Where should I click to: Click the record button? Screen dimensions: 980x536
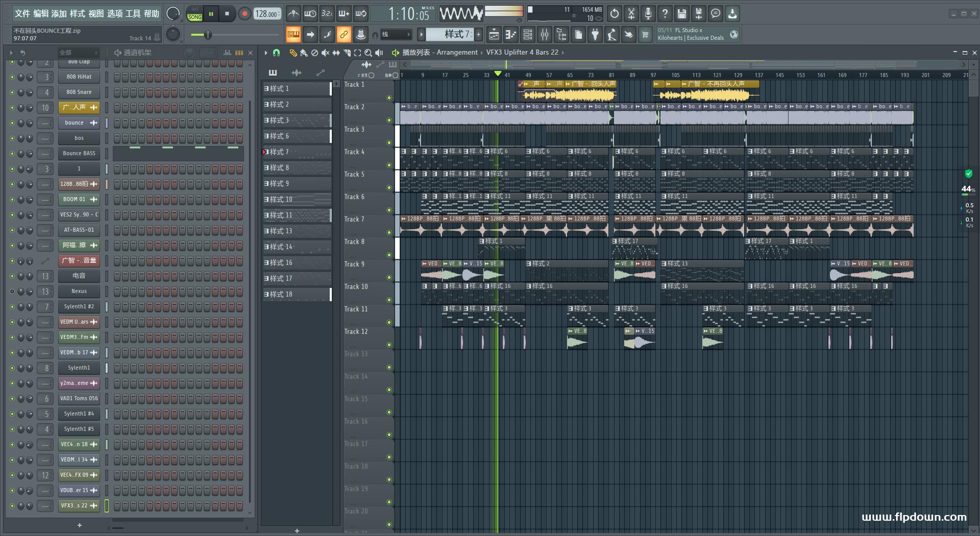244,14
